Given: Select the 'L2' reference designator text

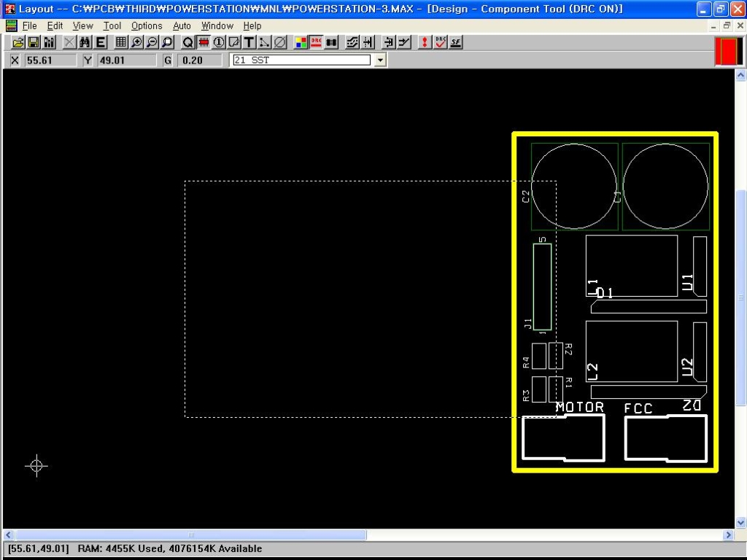Looking at the screenshot, I should pos(592,372).
